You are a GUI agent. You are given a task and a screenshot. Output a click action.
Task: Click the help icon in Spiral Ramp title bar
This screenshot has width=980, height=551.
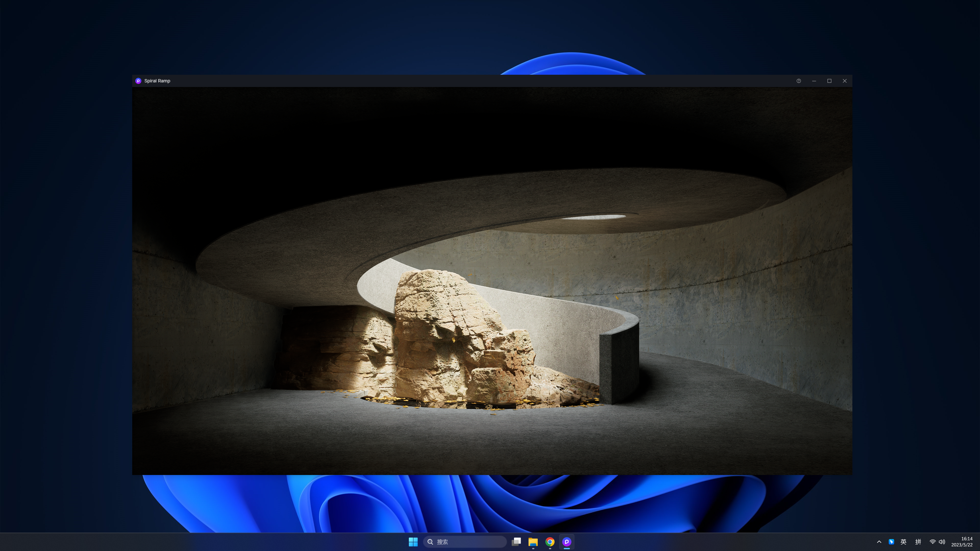click(799, 81)
